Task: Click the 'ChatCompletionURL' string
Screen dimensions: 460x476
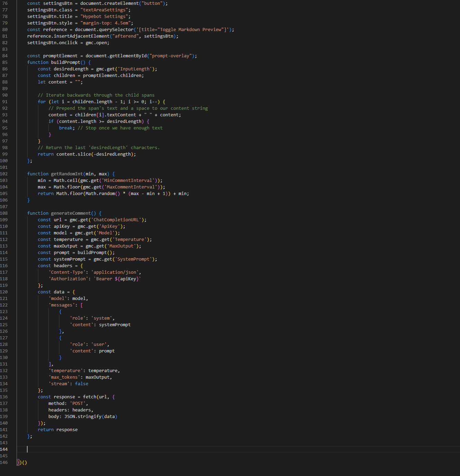Action: click(116, 220)
